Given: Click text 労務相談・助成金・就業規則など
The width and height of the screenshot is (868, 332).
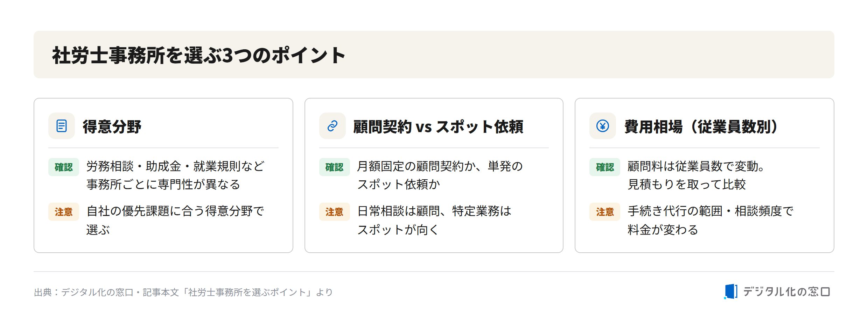Looking at the screenshot, I should coord(175,166).
